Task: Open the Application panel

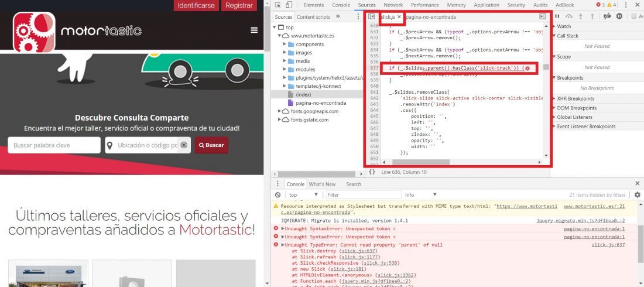Action: tap(487, 5)
